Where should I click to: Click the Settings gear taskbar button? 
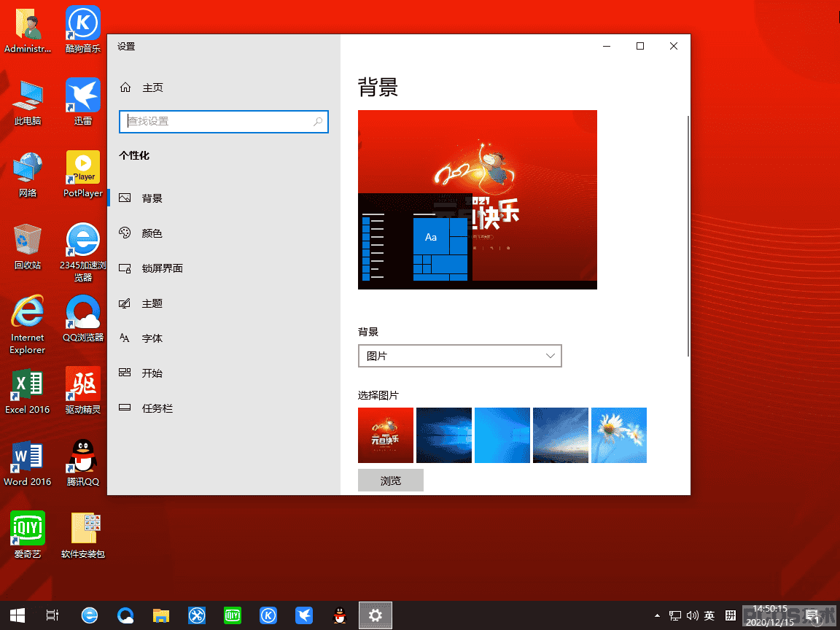coord(376,615)
